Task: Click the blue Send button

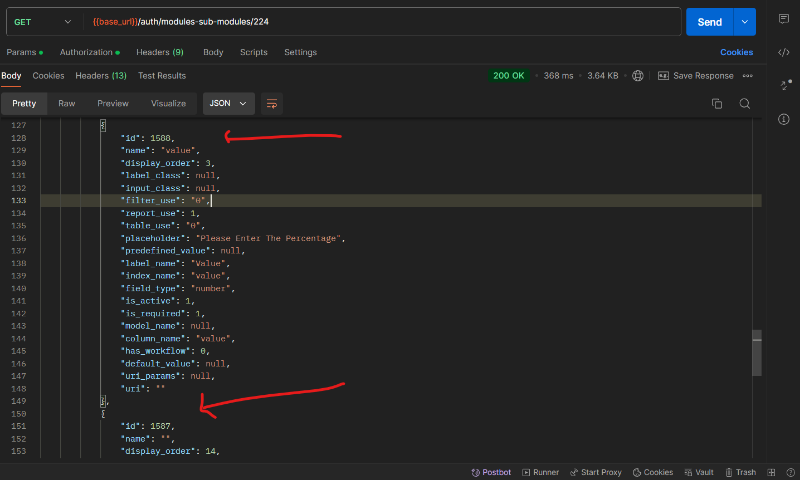Action: click(709, 22)
